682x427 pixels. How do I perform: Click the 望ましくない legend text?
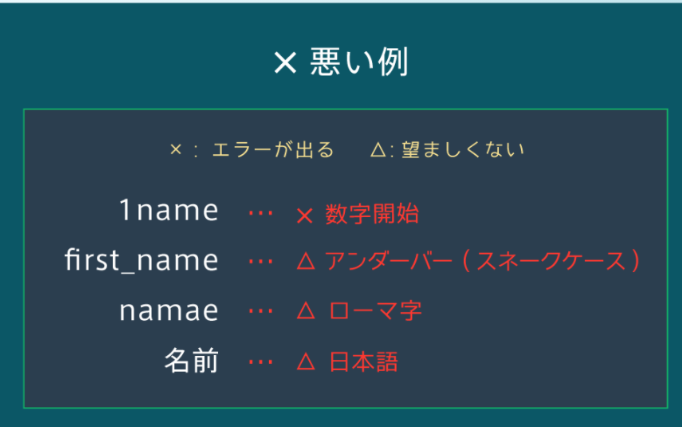463,150
